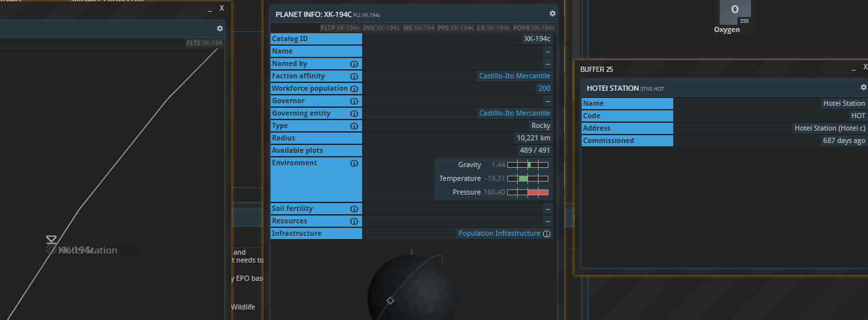Open settings gear in Hotei Station panel
The image size is (868, 320).
tap(863, 87)
